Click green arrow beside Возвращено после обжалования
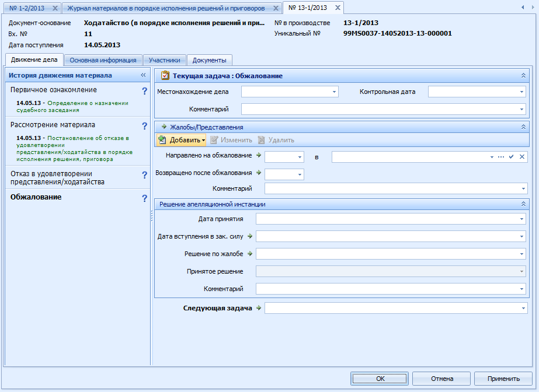 click(259, 173)
